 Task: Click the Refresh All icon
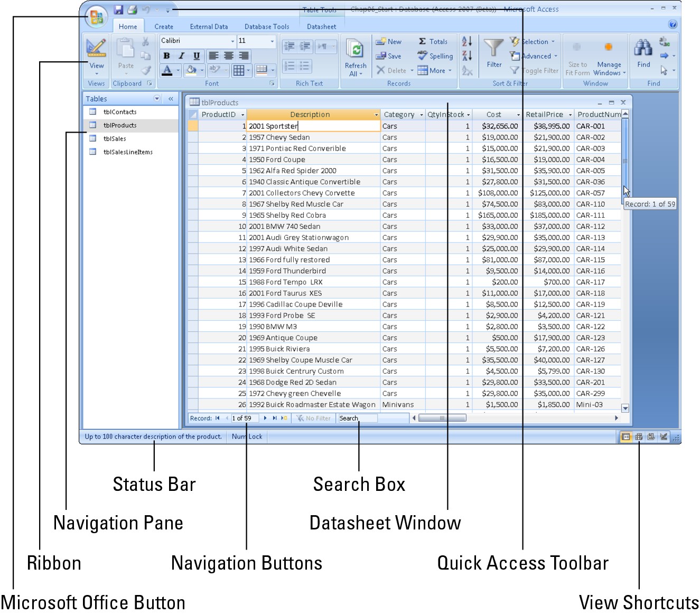tap(356, 50)
